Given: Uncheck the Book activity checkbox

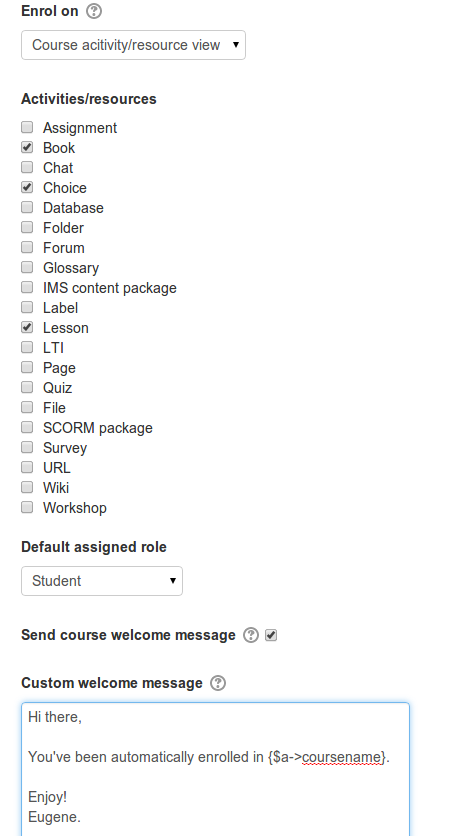Looking at the screenshot, I should click(27, 147).
